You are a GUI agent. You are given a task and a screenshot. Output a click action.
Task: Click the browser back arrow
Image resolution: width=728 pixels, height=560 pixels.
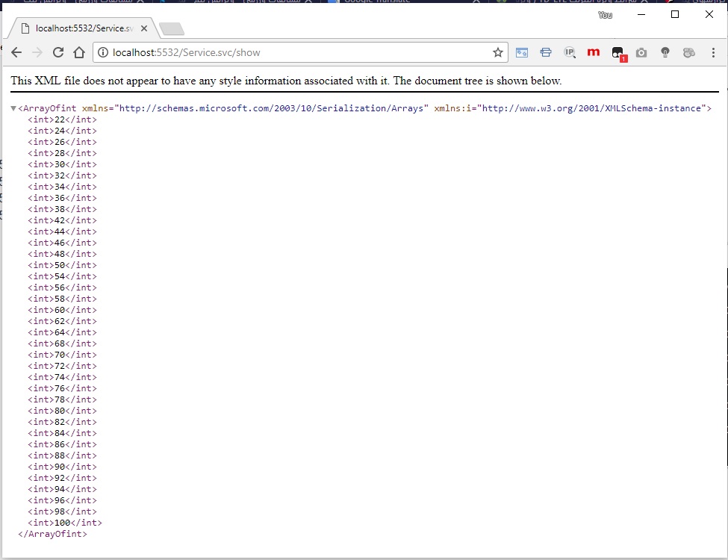[16, 52]
